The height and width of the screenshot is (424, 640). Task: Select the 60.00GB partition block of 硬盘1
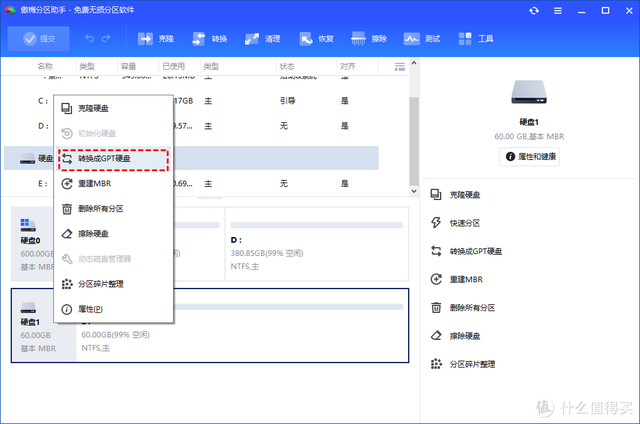(x=242, y=326)
